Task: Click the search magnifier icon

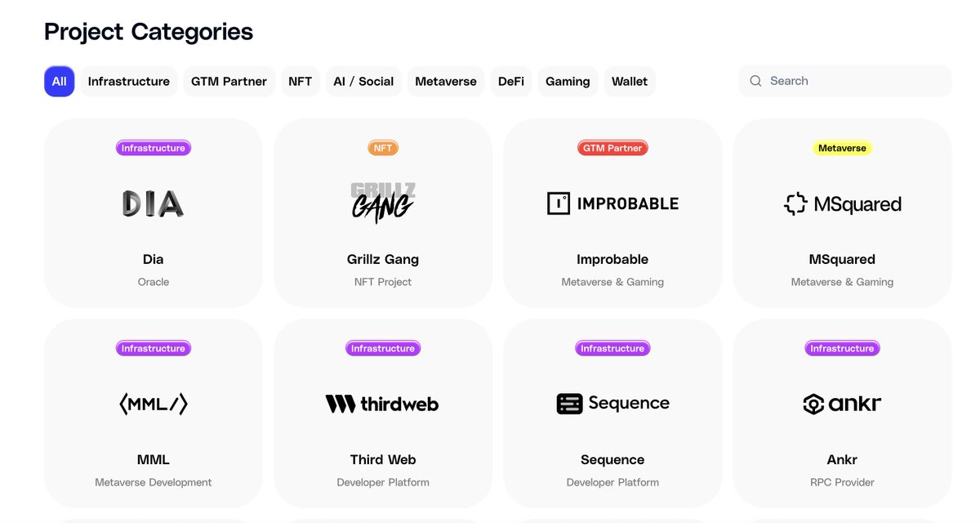Action: click(755, 81)
